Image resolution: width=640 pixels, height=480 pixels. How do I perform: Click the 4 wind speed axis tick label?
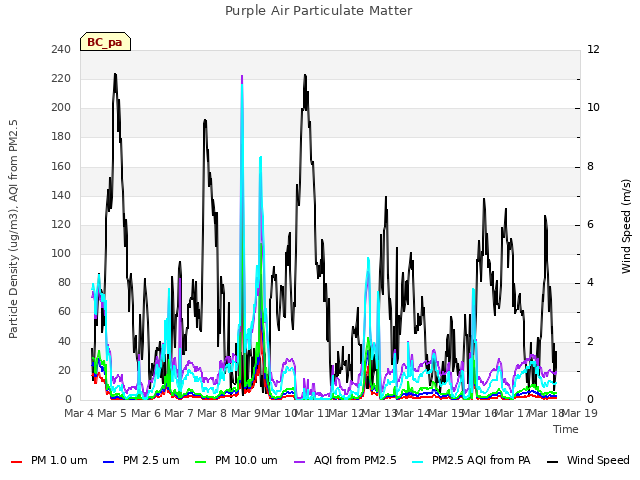pyautogui.click(x=591, y=283)
